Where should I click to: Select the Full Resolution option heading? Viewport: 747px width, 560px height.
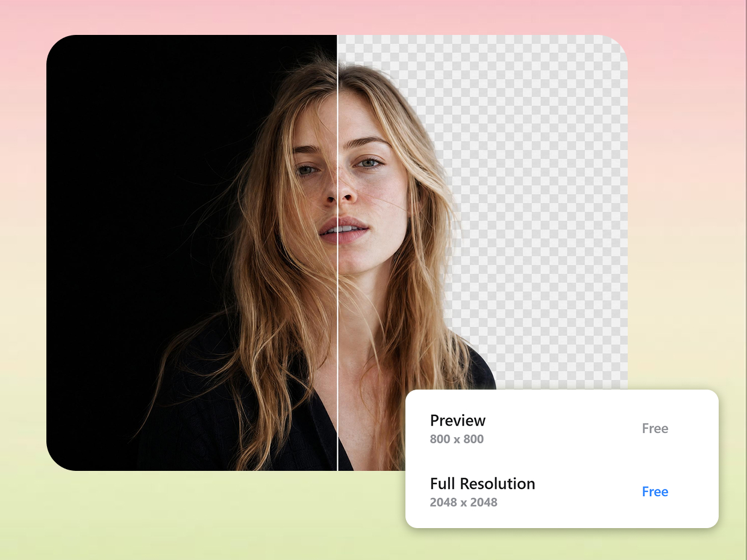(x=483, y=484)
